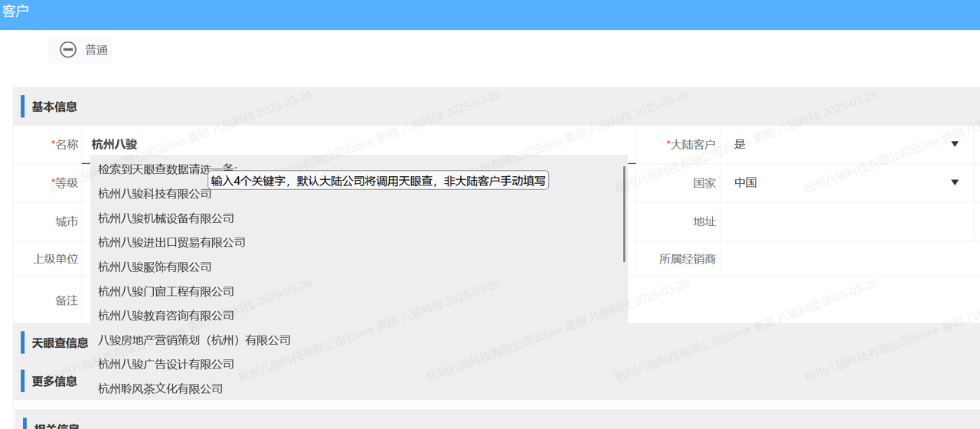
Task: Click the circle-minus icon beside 普通
Action: click(x=68, y=50)
